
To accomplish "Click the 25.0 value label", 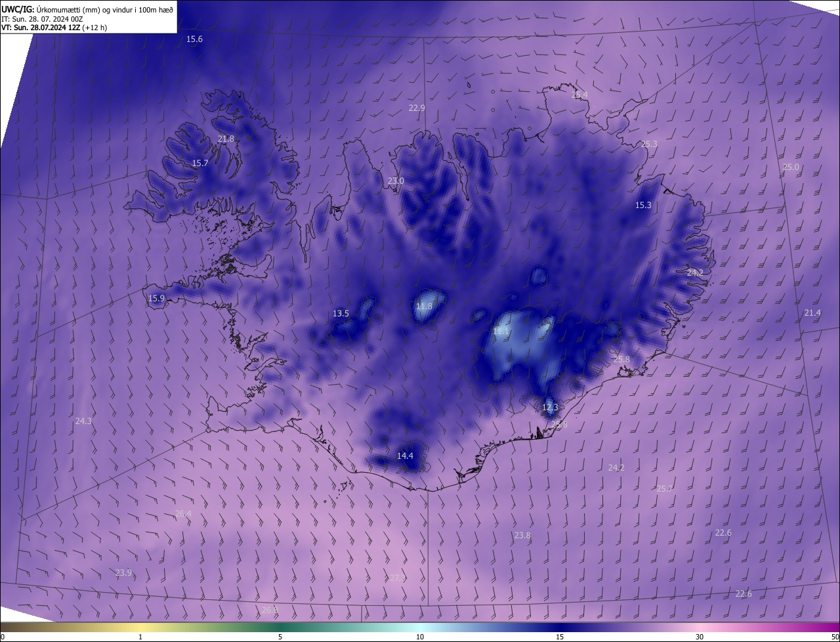I will 791,167.
